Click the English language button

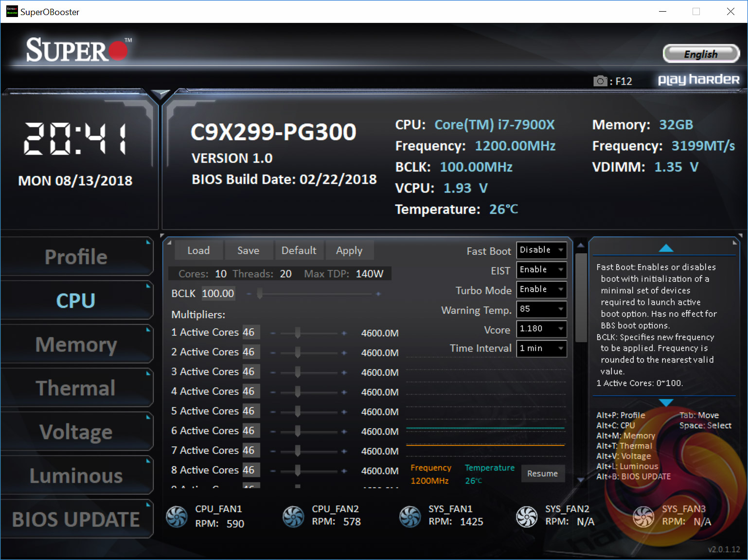coord(701,54)
